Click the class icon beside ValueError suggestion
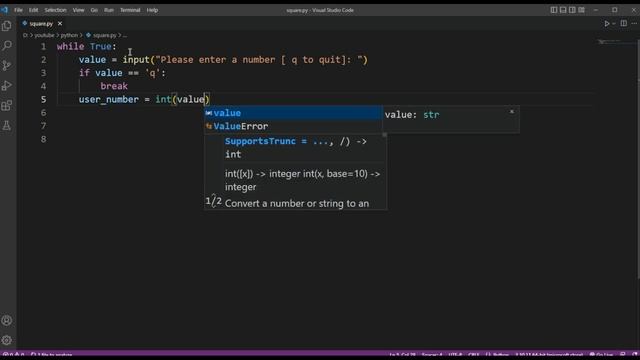Viewport: 640px width, 360px height. click(x=209, y=126)
